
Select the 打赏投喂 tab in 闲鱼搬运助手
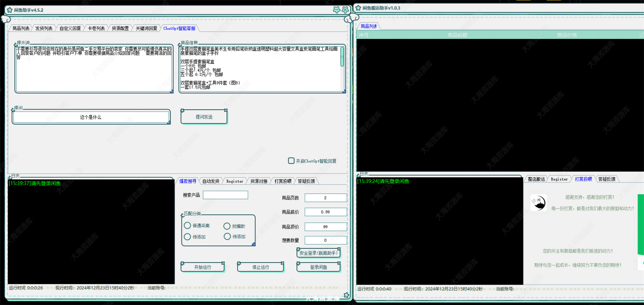[583, 179]
